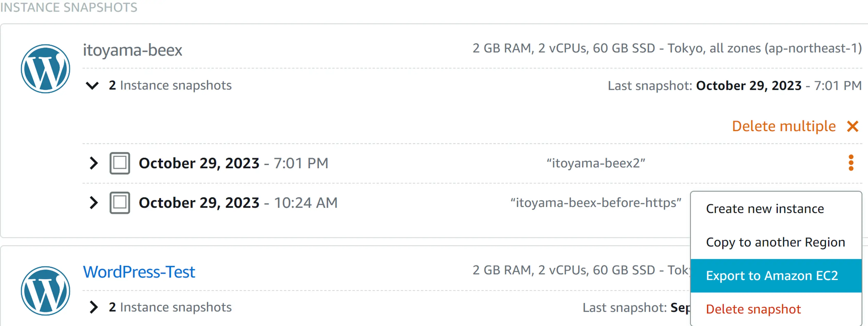Click the itoyama-beex instance name

pyautogui.click(x=132, y=50)
